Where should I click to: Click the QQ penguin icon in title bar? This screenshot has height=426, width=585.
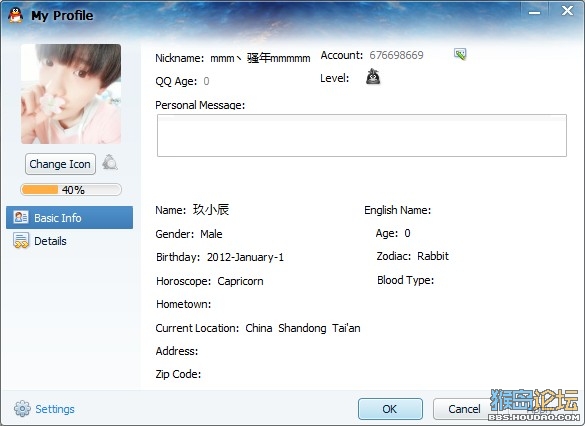click(16, 15)
